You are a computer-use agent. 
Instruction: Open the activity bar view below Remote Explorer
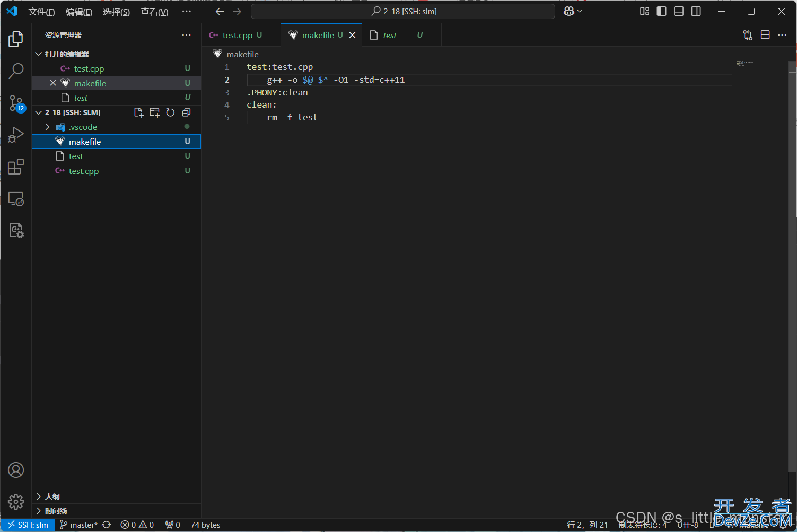click(16, 230)
